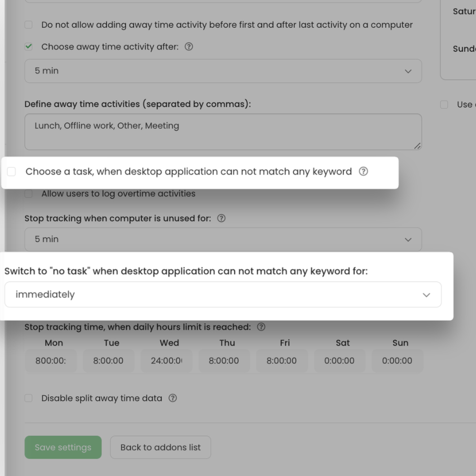Expand the 'immediately' no task dropdown

[223, 295]
